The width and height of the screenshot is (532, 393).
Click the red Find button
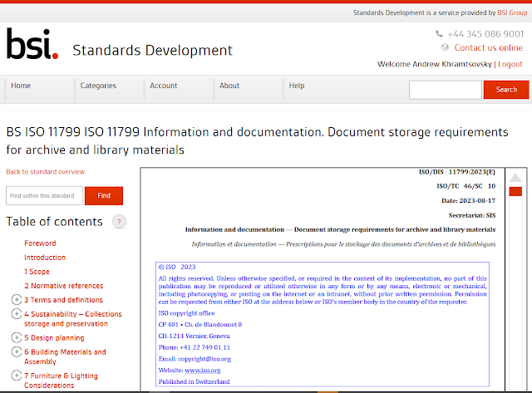(x=104, y=195)
